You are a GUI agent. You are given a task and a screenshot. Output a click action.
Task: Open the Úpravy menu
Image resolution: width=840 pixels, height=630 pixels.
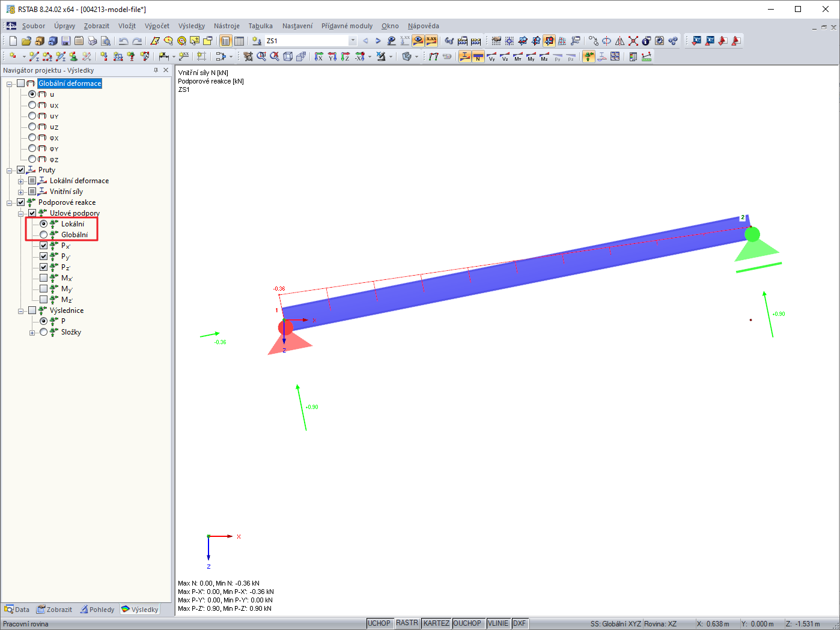(64, 26)
